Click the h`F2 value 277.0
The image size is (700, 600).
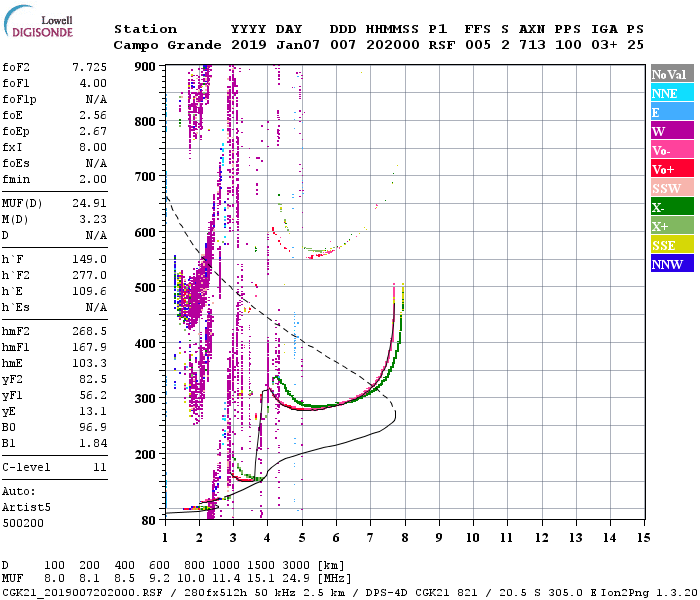89,275
